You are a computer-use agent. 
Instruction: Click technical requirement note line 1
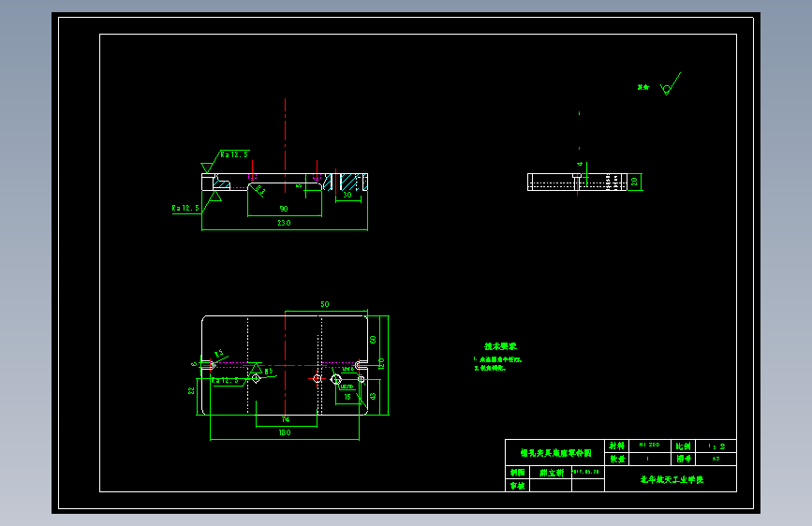pyautogui.click(x=497, y=358)
